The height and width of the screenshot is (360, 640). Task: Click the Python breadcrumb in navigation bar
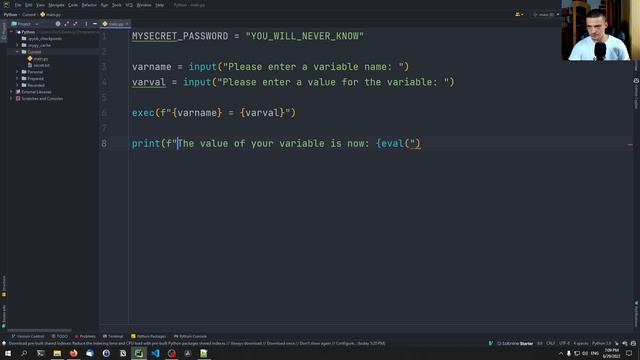click(10, 14)
